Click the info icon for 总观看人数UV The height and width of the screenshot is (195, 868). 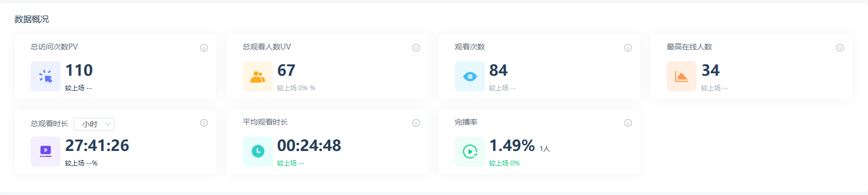(416, 48)
